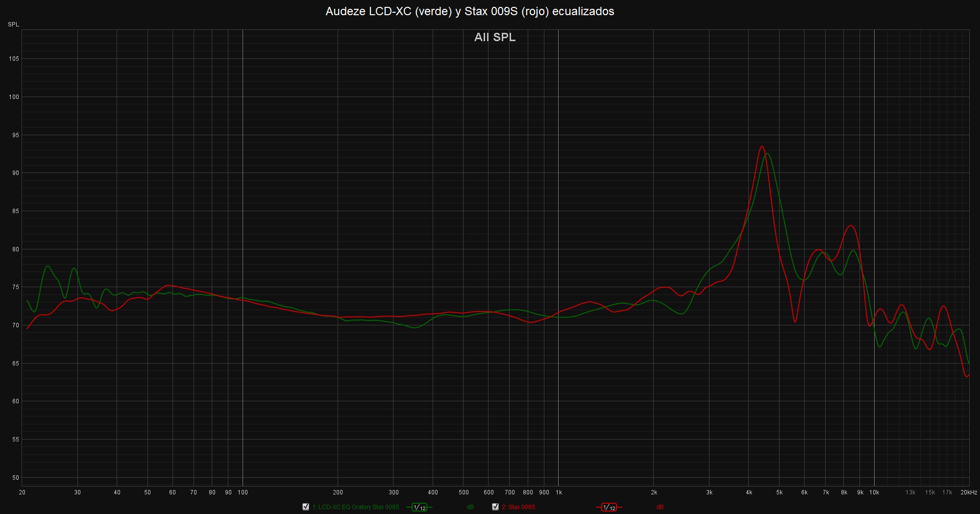980x514 pixels.
Task: Uncheck the LCD-XC EQ Oratory trace checkbox
Action: 306,507
